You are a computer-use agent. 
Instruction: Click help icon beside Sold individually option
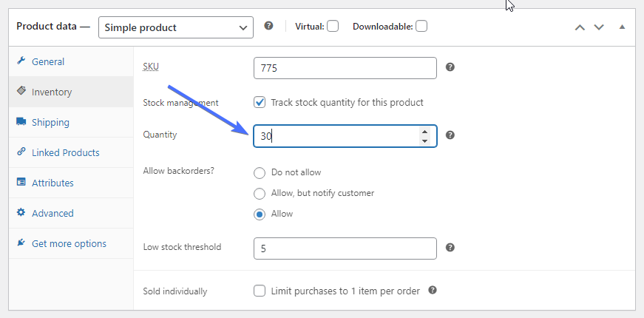[433, 291]
